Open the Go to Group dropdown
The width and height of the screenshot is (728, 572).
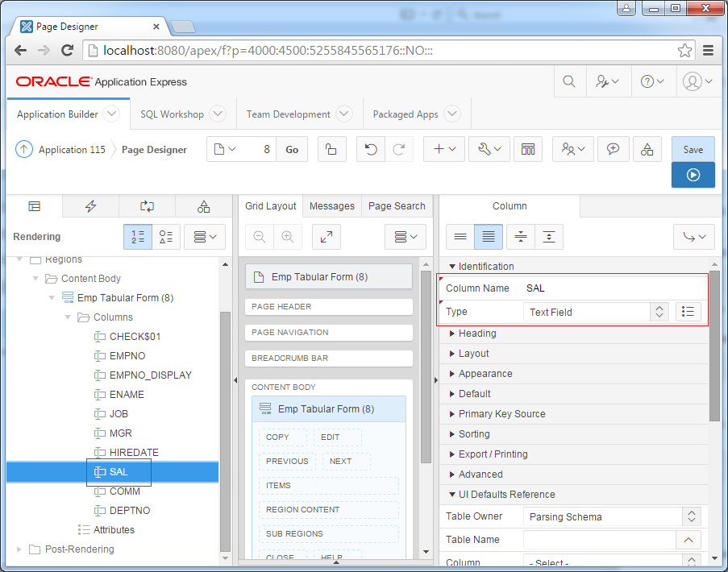(694, 237)
